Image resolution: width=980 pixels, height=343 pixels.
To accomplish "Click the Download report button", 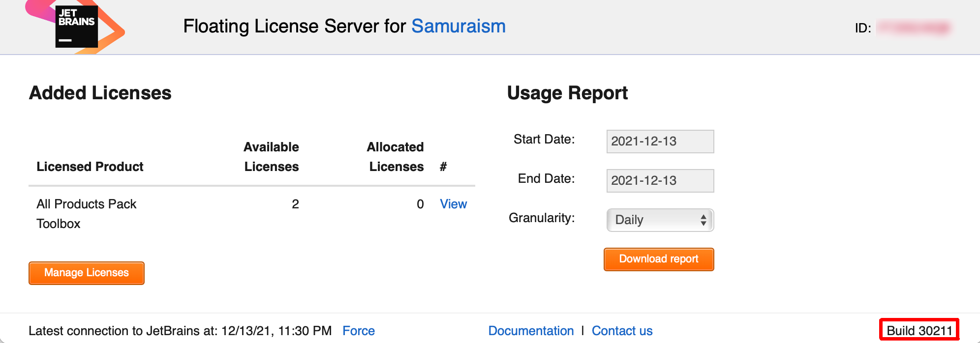I will (659, 259).
